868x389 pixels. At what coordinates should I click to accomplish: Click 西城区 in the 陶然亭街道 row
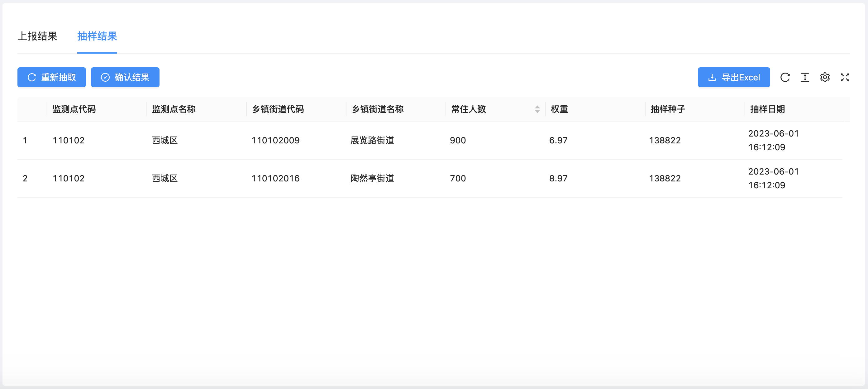165,178
